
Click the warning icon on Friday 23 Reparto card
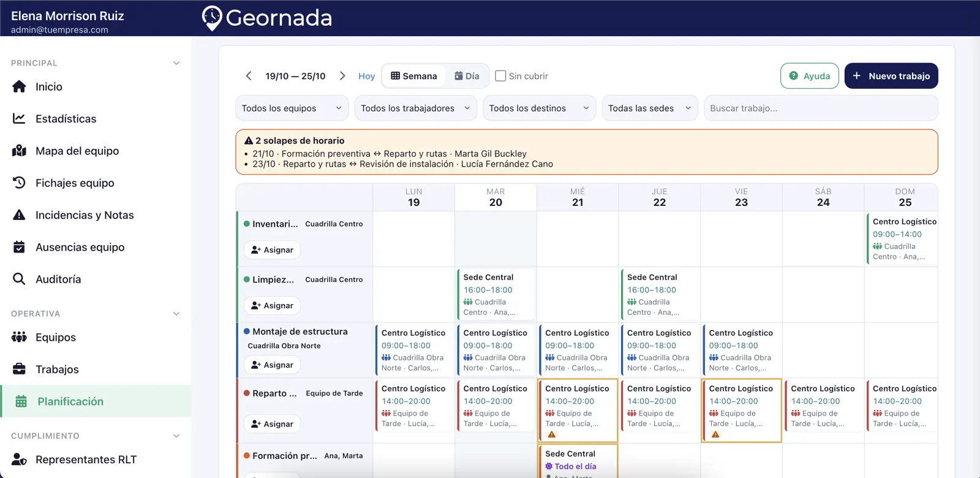point(715,434)
